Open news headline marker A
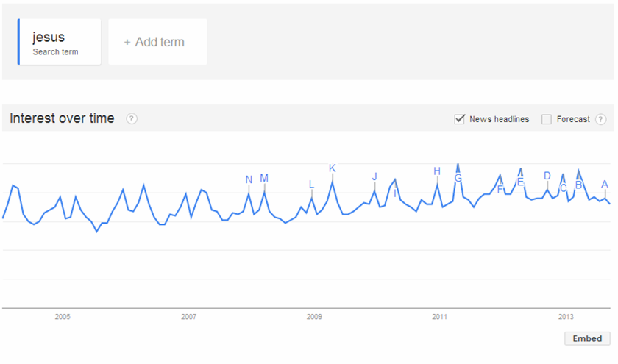This screenshot has height=364, width=618. click(x=605, y=184)
